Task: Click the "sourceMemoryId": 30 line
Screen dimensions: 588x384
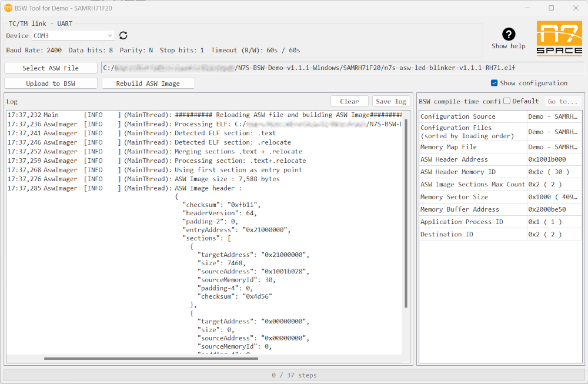Action: (236, 280)
